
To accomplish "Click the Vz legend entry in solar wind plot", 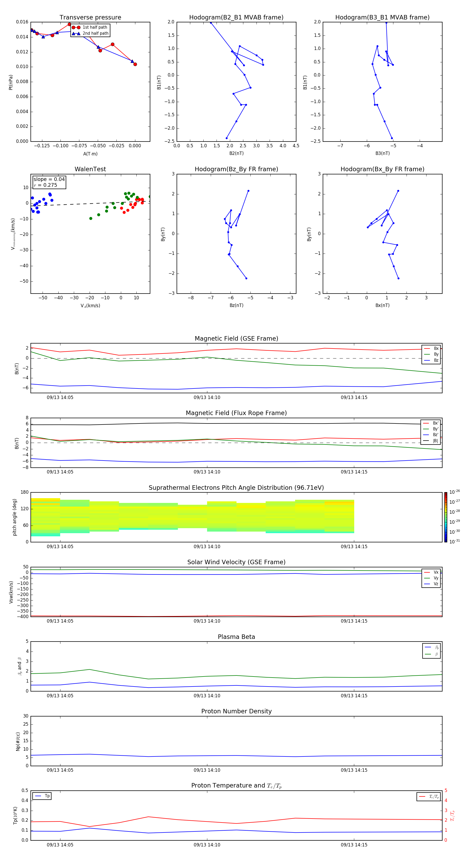I will [x=431, y=584].
